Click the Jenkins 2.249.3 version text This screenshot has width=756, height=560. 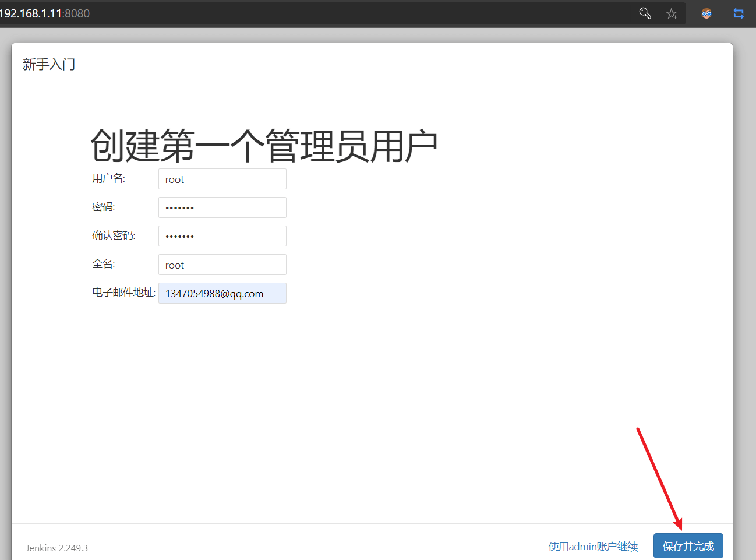click(x=56, y=548)
